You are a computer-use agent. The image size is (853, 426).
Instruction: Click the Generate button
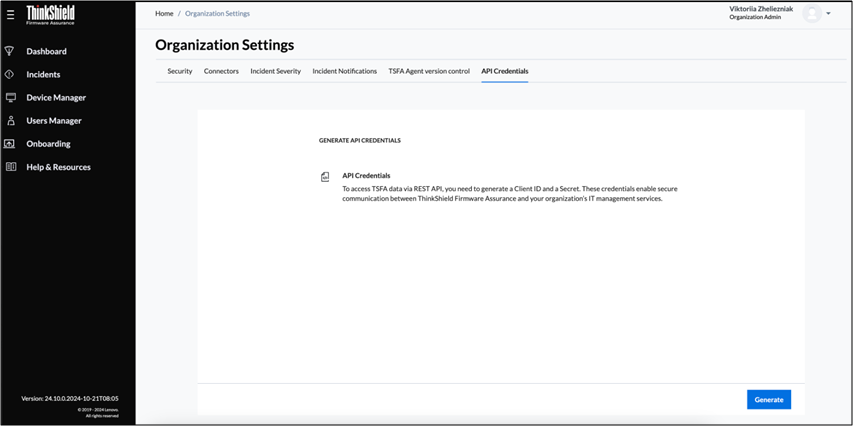tap(769, 399)
